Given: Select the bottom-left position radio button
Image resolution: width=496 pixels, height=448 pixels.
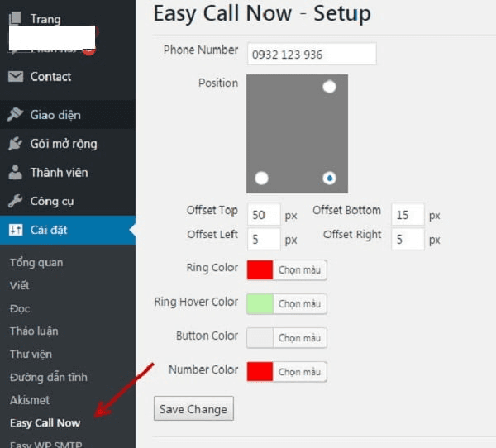Looking at the screenshot, I should tap(261, 178).
